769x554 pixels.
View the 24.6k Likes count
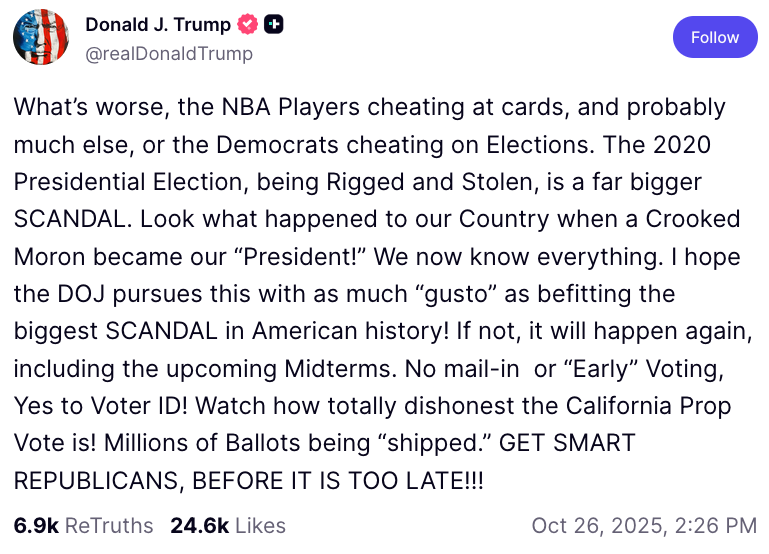198,525
